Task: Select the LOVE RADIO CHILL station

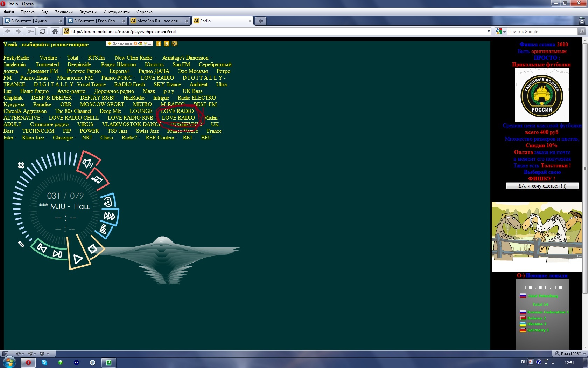Action: (x=74, y=118)
